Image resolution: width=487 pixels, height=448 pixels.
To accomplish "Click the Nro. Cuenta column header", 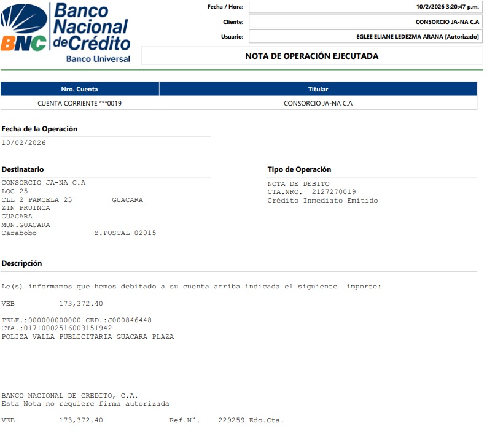I will [79, 89].
